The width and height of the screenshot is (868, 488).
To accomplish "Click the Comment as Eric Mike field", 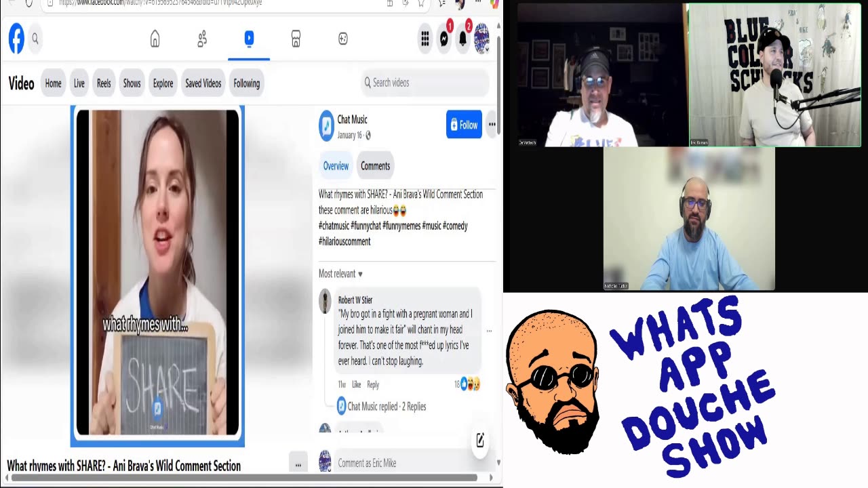I will [x=407, y=463].
